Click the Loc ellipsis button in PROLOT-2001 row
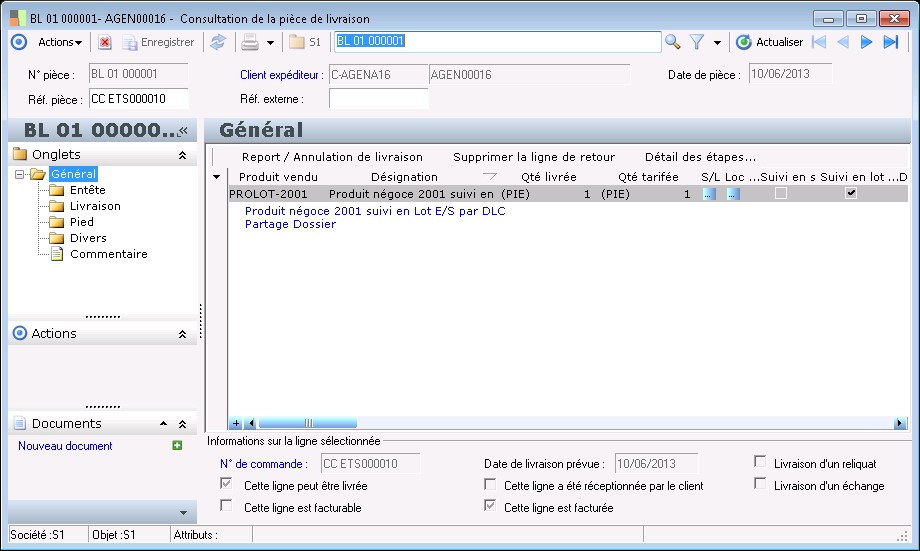The width and height of the screenshot is (920, 551). coord(733,194)
